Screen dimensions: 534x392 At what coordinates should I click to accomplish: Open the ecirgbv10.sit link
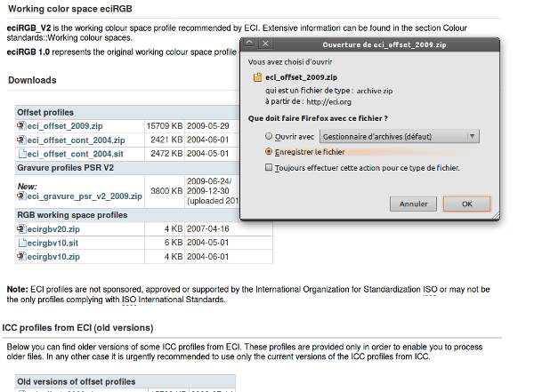[53, 243]
